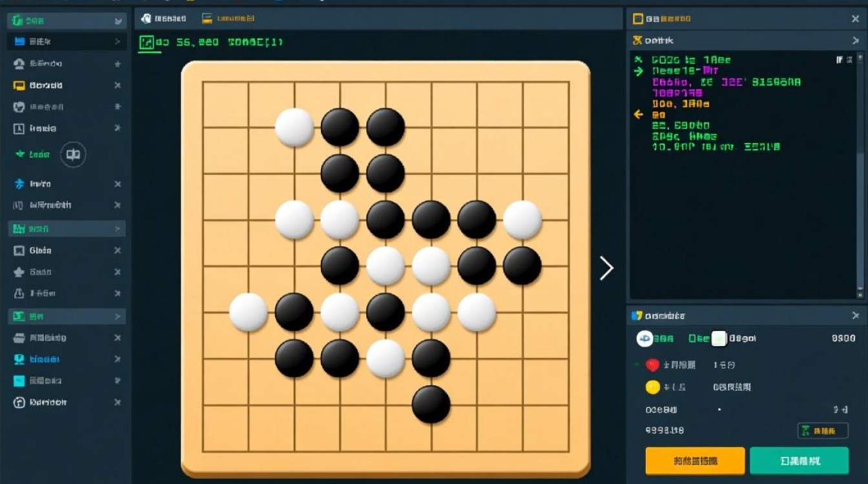868x484 pixels.
Task: Click the red heart icon in the player panel
Action: click(x=653, y=365)
